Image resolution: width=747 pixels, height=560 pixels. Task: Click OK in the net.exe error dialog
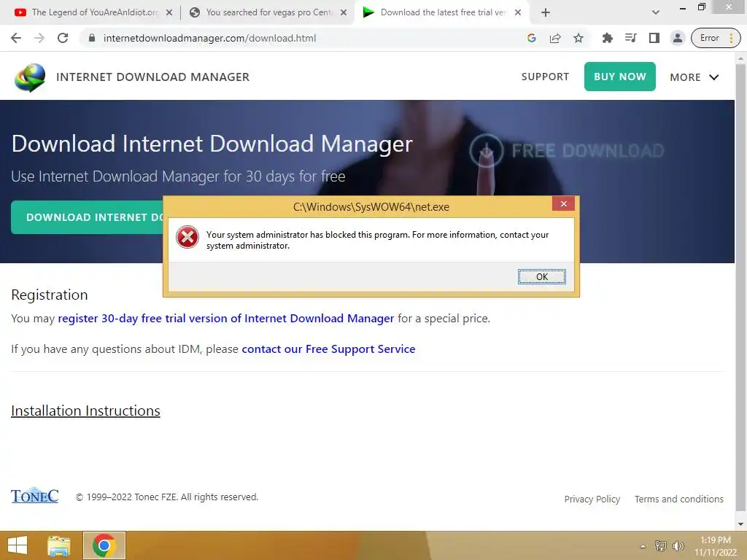click(x=542, y=276)
